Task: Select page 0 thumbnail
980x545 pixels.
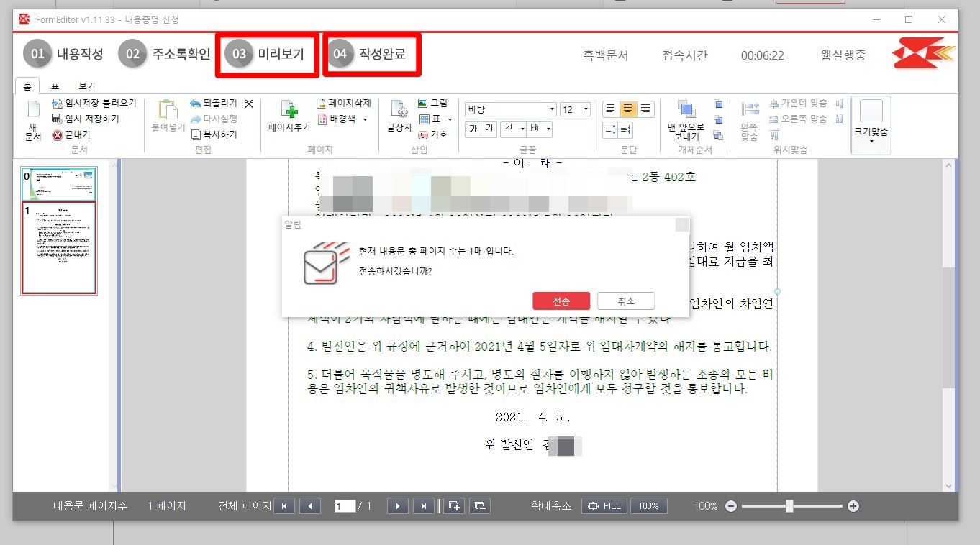Action: (x=58, y=183)
